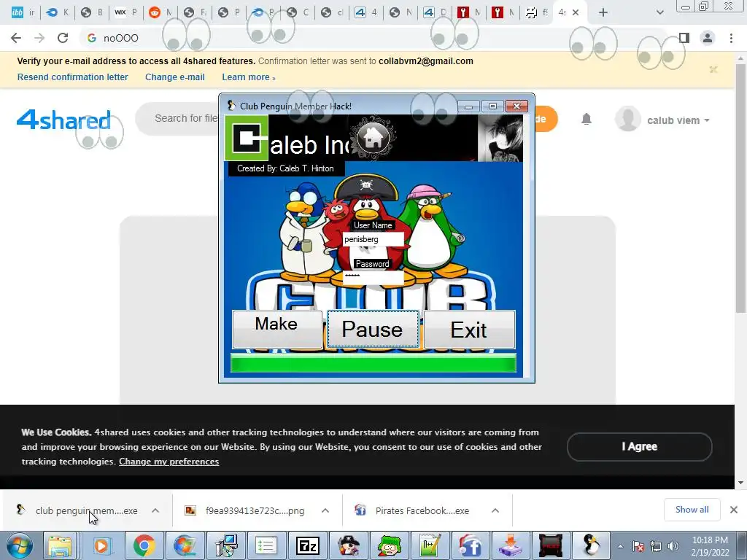The image size is (747, 560).
Task: Click the penguin taskbar icon
Action: pyautogui.click(x=591, y=545)
